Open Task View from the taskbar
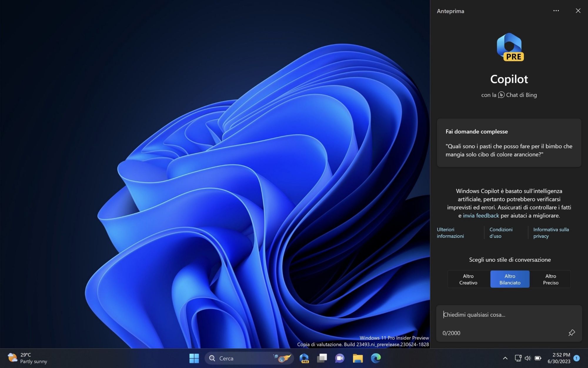Screen dimensions: 588x368 (322, 358)
